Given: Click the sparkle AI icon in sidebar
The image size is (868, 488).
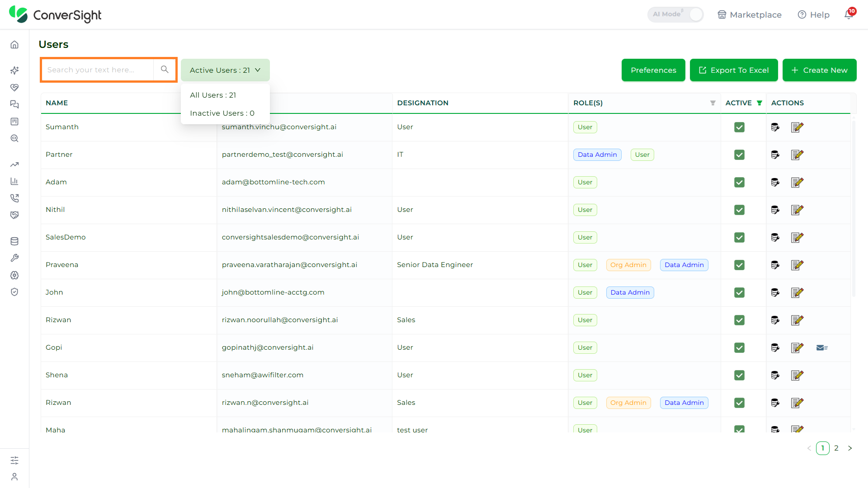Looking at the screenshot, I should 14,70.
